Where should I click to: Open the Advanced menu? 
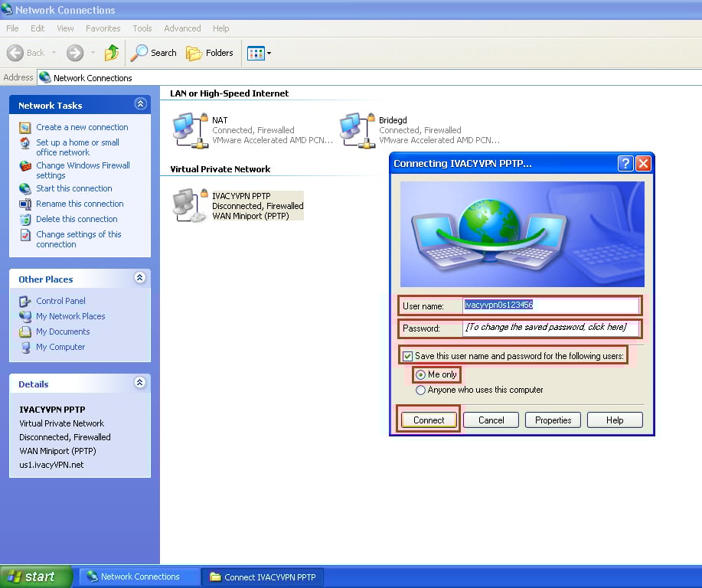[x=182, y=28]
